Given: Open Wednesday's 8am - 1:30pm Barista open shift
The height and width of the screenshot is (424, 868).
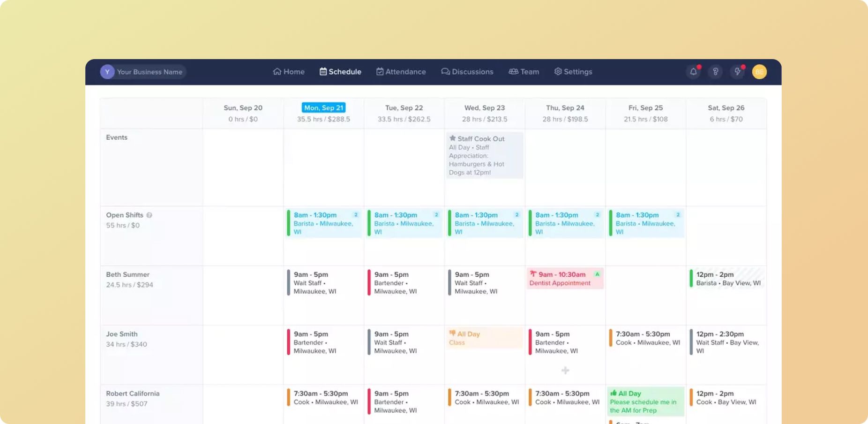Looking at the screenshot, I should pos(485,223).
